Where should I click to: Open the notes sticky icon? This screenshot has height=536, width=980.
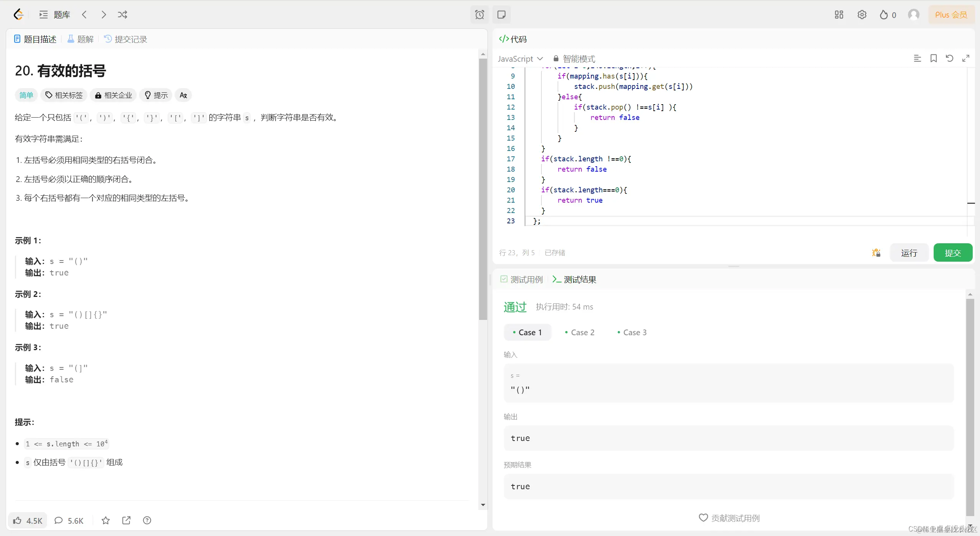(501, 15)
